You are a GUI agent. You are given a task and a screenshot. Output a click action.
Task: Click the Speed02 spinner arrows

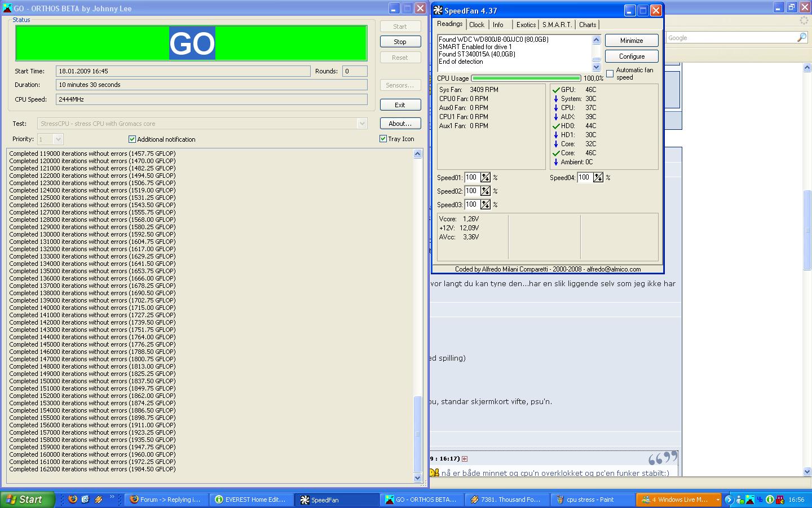point(485,191)
